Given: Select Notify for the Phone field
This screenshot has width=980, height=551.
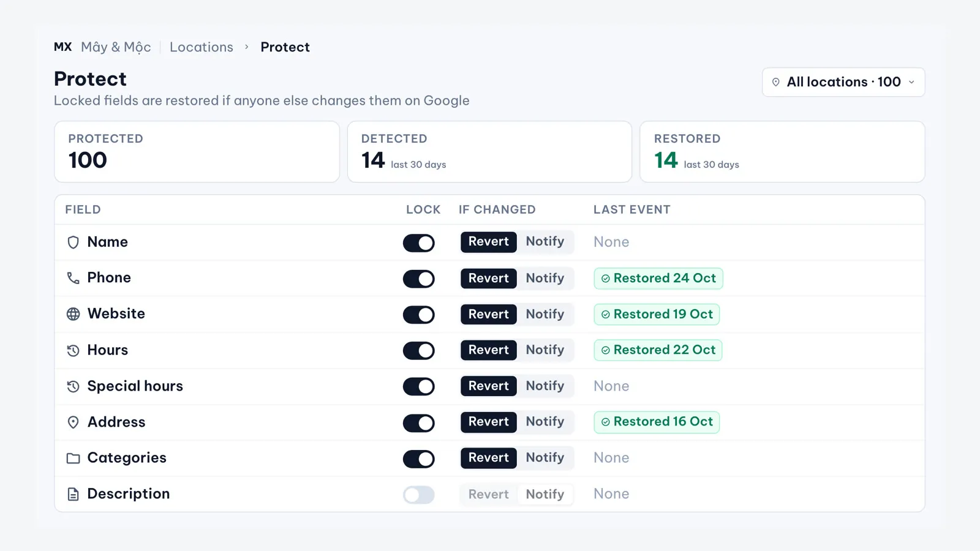Looking at the screenshot, I should 545,278.
